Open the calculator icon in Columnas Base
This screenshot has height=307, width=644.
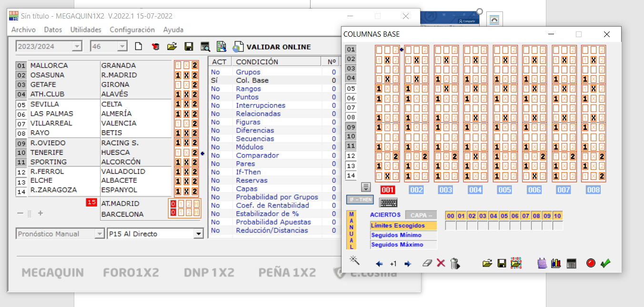point(572,263)
